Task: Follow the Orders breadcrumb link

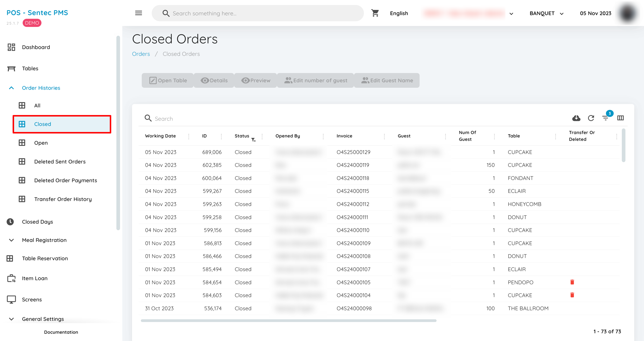Action: 141,54
